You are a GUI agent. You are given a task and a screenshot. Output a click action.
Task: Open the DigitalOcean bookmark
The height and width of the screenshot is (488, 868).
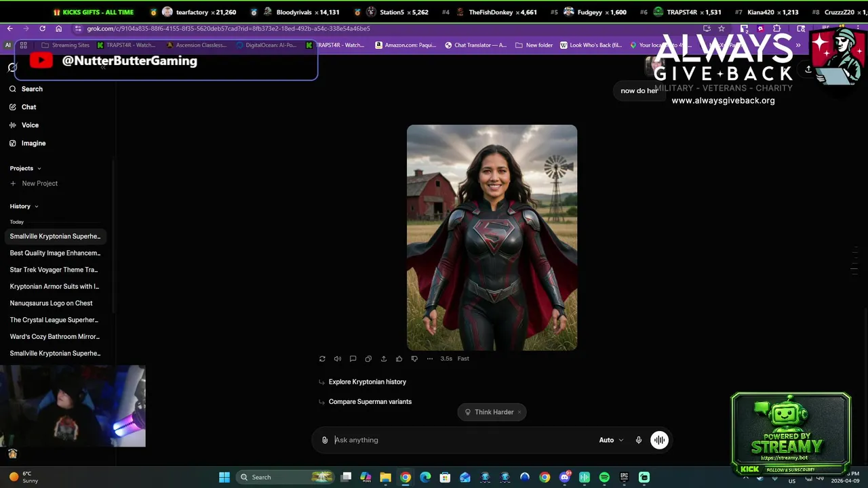coord(267,45)
